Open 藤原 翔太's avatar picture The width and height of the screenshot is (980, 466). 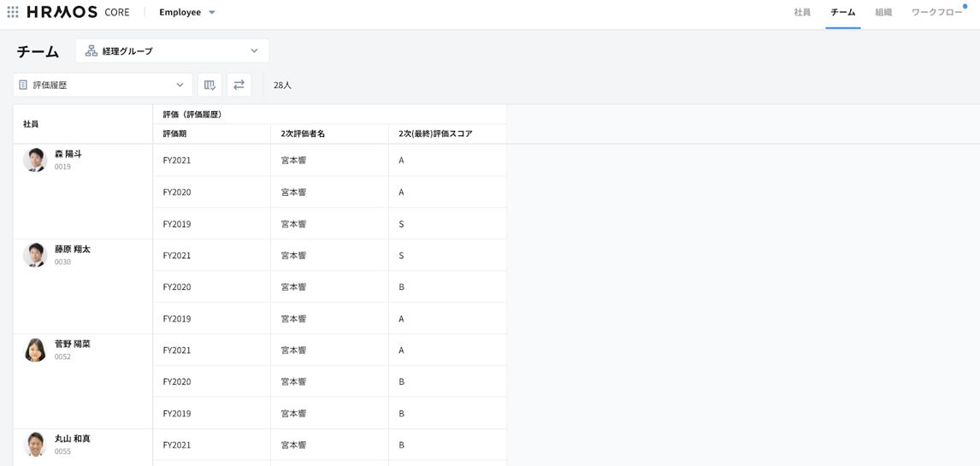[35, 255]
